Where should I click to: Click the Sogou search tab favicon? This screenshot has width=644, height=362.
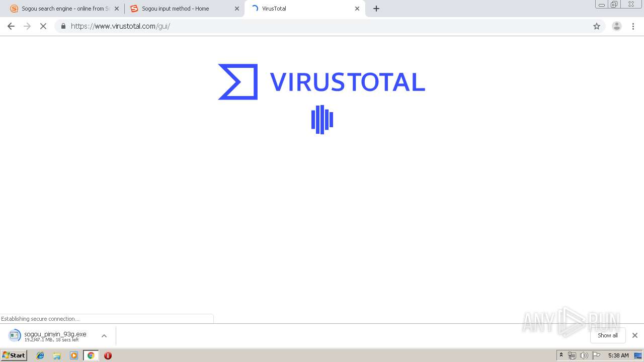(14, 9)
